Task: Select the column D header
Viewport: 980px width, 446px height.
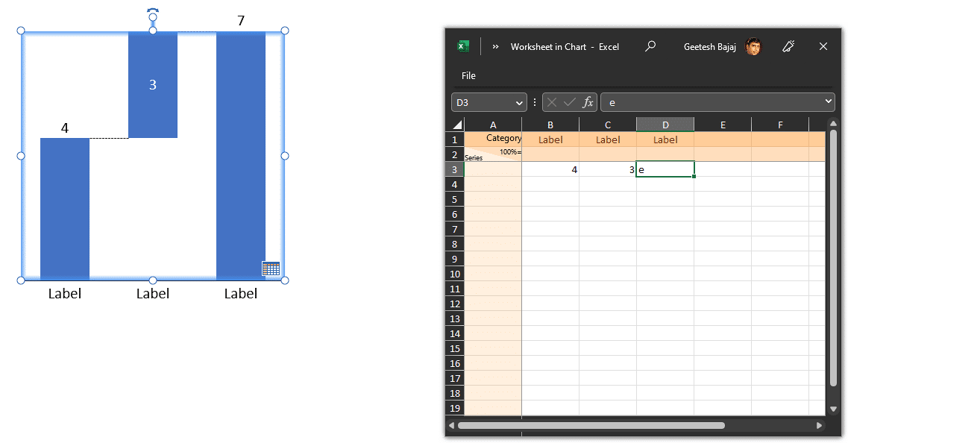Action: (665, 124)
